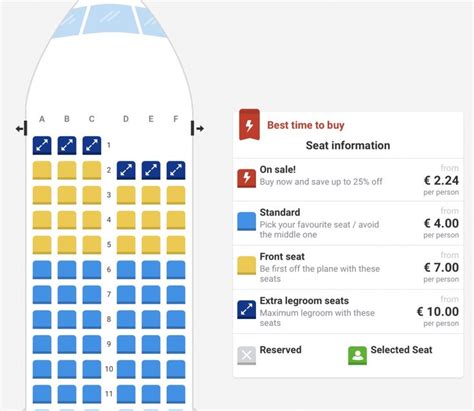Image resolution: width=474 pixels, height=411 pixels.
Task: Pick front seat 3D in row 3
Action: point(126,195)
